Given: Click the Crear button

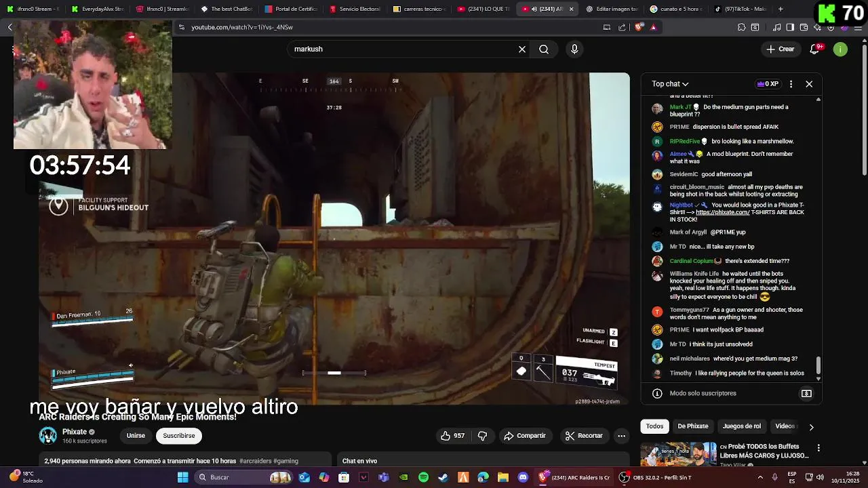Looking at the screenshot, I should [x=781, y=49].
